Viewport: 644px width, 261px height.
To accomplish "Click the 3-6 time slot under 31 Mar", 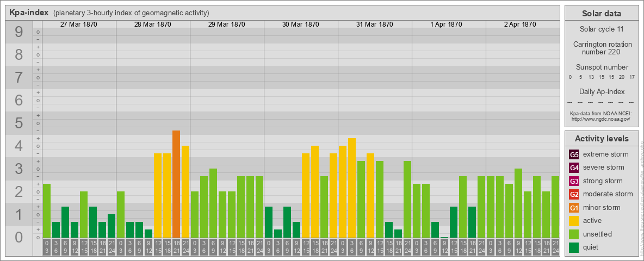I will tap(352, 247).
